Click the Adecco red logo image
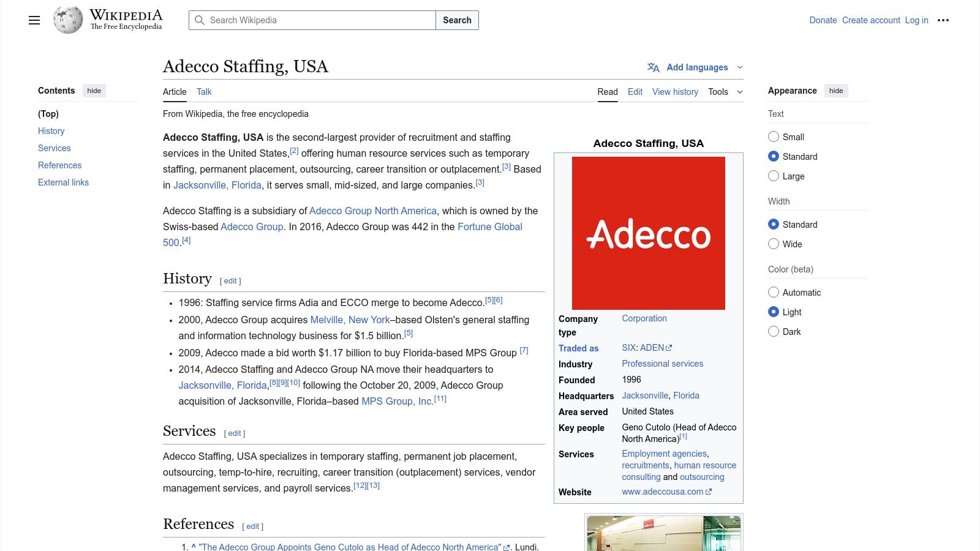 pos(649,233)
